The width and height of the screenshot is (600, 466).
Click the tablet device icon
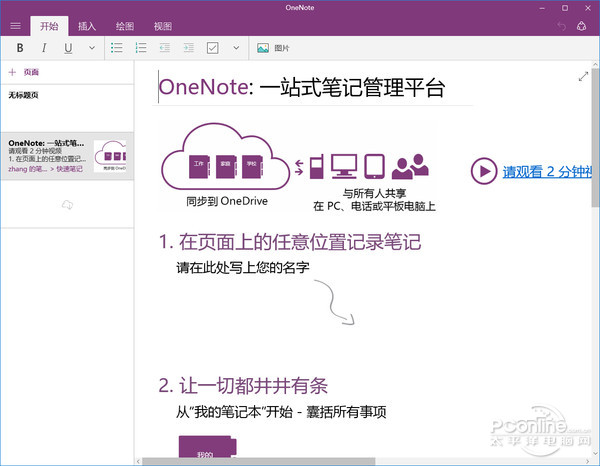[375, 166]
